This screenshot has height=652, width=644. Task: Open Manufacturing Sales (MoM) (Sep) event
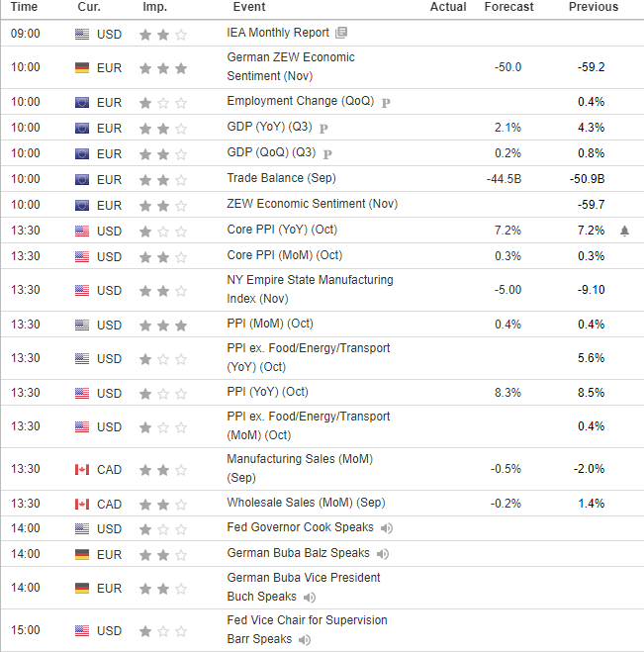click(300, 468)
